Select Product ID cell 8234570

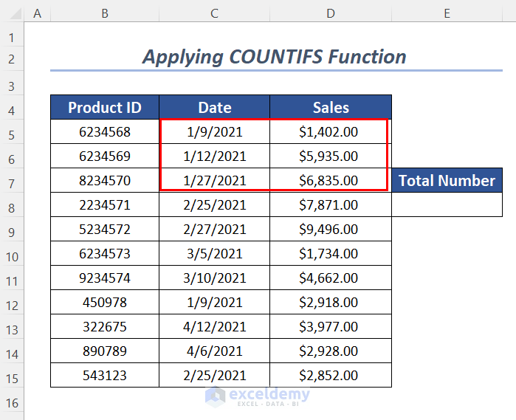click(x=105, y=180)
